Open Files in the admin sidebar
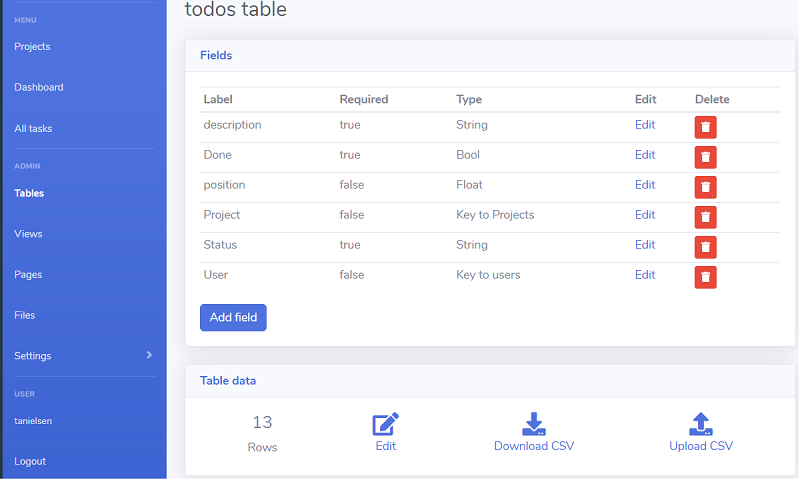The image size is (800, 480). click(x=25, y=315)
